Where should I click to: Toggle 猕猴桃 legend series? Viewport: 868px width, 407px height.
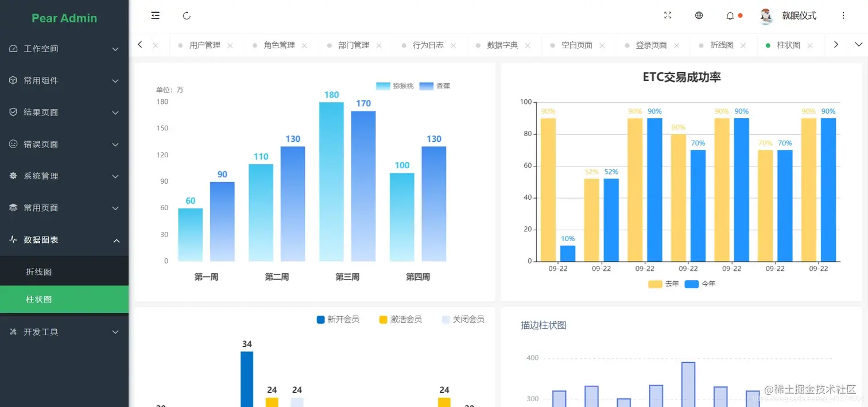(x=395, y=86)
